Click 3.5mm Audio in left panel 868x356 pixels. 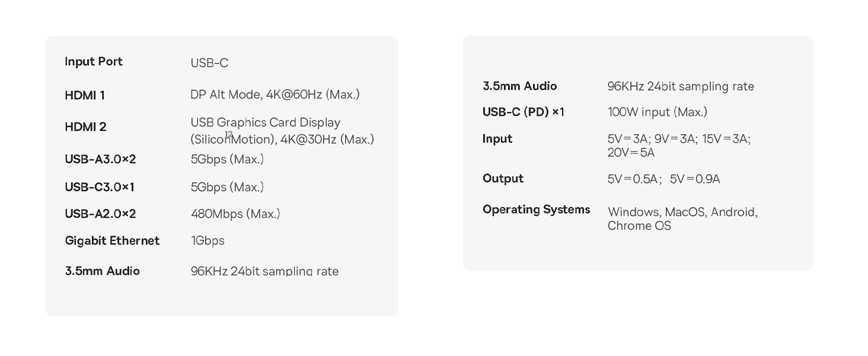click(x=102, y=271)
